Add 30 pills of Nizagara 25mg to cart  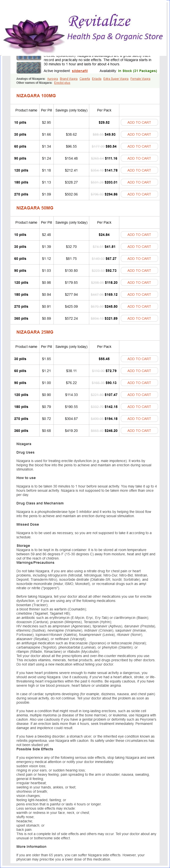[x=139, y=359]
